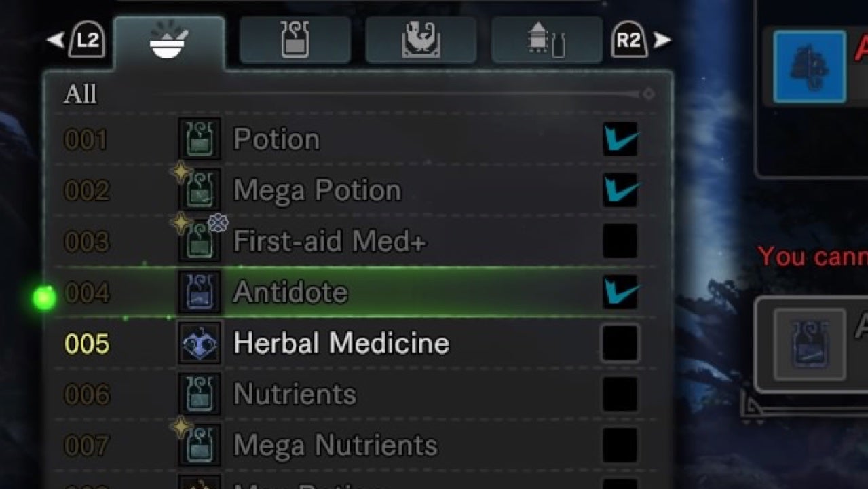This screenshot has width=868, height=489.
Task: Uncheck the Mega Potion checkbox
Action: (x=620, y=190)
